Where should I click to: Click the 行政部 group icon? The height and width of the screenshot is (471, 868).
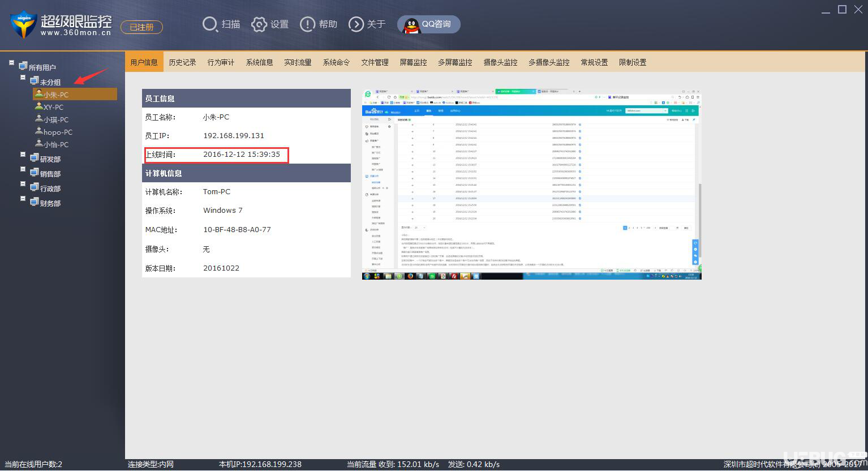[x=35, y=187]
